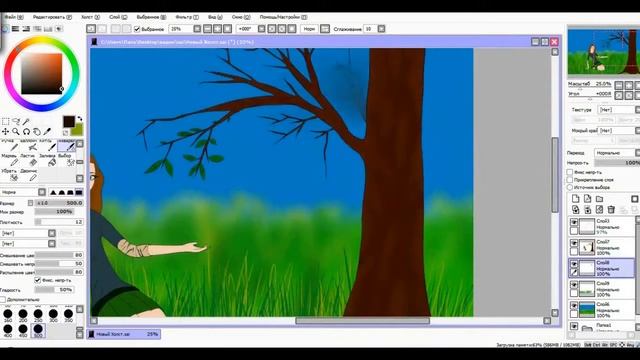Select the Слой8 layer row
The image size is (640, 360).
tap(602, 268)
